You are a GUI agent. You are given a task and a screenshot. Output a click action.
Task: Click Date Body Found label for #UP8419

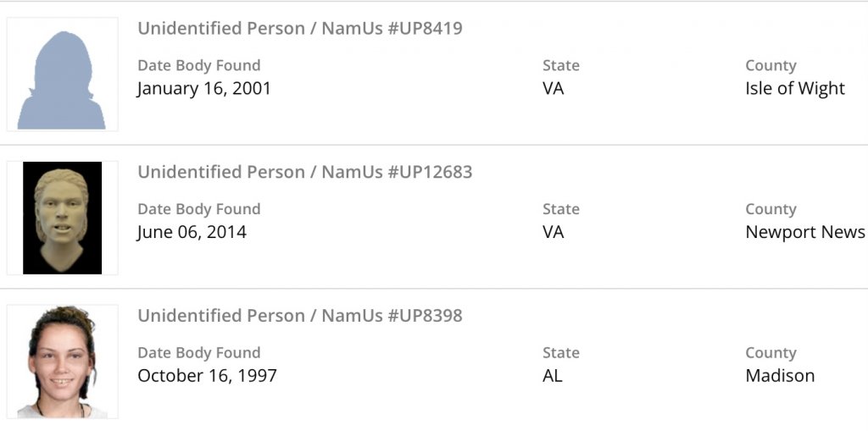click(x=199, y=66)
